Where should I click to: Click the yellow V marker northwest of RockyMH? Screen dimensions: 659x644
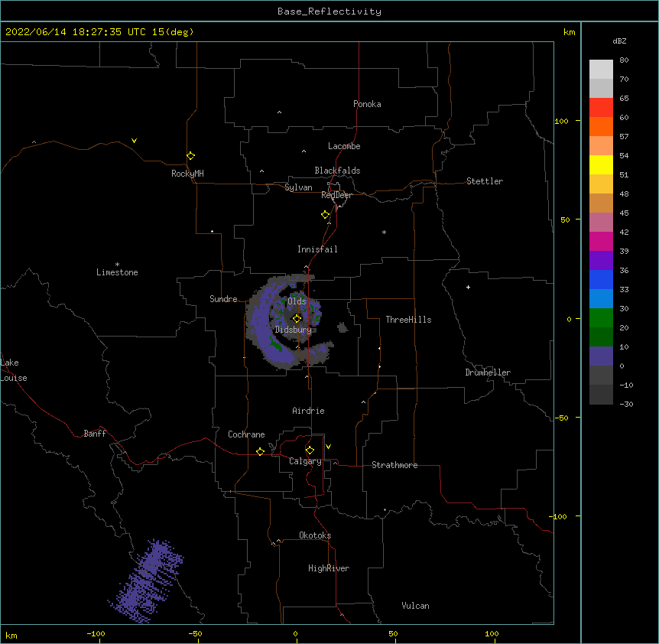(134, 141)
